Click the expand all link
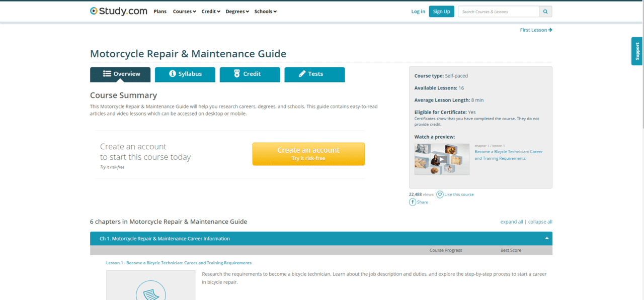Image resolution: width=644 pixels, height=300 pixels. 512,222
